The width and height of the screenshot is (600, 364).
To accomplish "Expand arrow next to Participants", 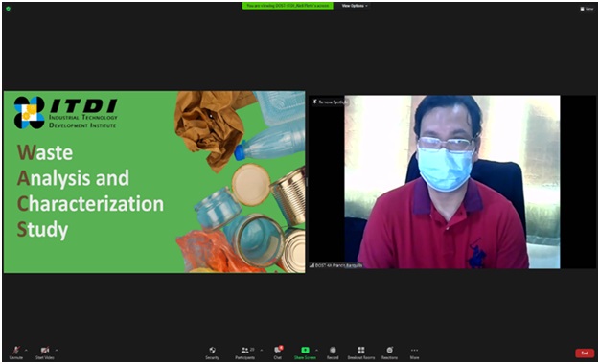I will pyautogui.click(x=262, y=350).
